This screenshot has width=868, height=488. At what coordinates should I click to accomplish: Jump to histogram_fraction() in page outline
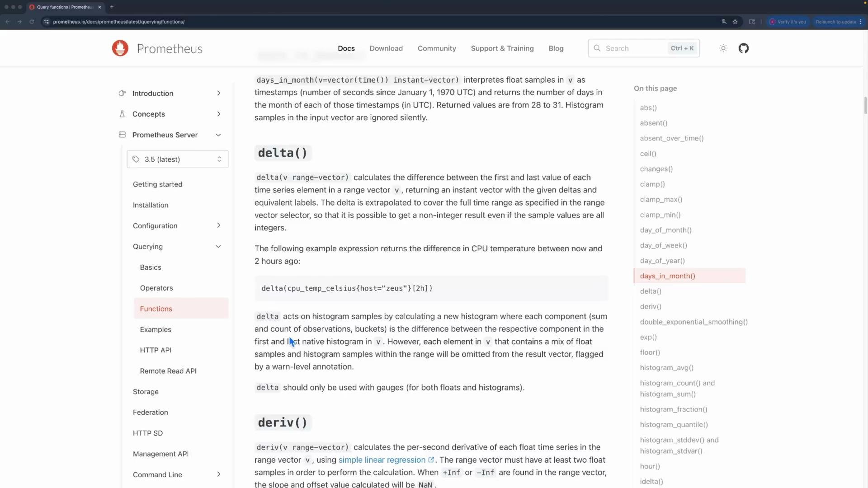pos(674,409)
